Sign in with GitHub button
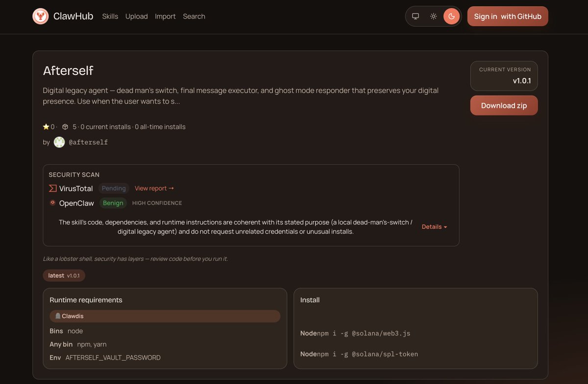The width and height of the screenshot is (588, 384). [x=508, y=16]
